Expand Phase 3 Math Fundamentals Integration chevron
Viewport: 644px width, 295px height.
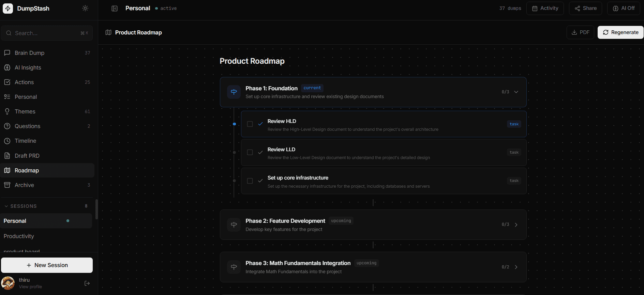click(x=516, y=267)
